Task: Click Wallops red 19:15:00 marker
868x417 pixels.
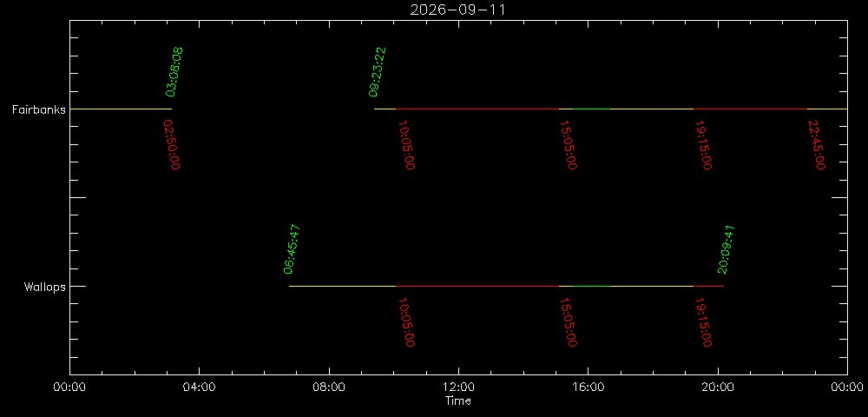Action: coord(703,321)
